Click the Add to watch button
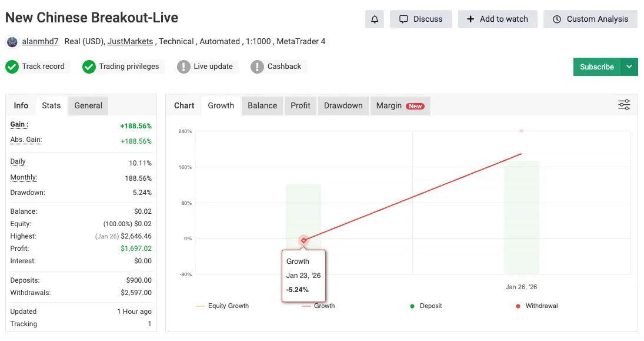 (x=498, y=19)
